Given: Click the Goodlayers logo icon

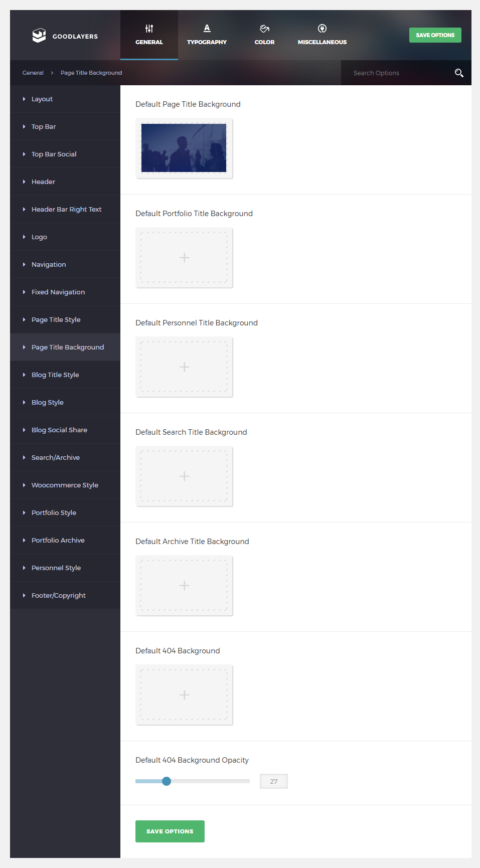Looking at the screenshot, I should tap(39, 36).
